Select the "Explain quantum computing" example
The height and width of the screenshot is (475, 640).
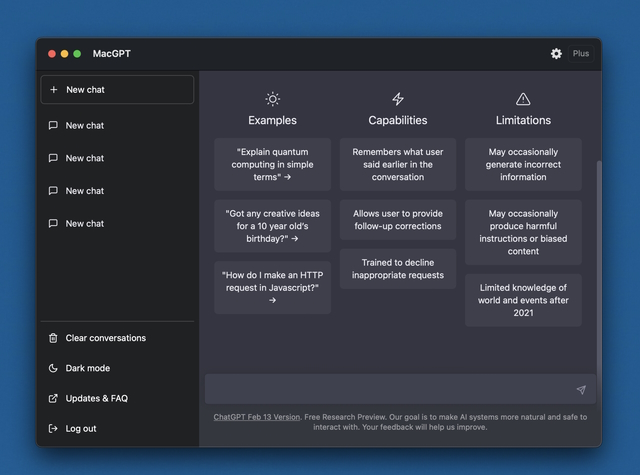pos(272,164)
